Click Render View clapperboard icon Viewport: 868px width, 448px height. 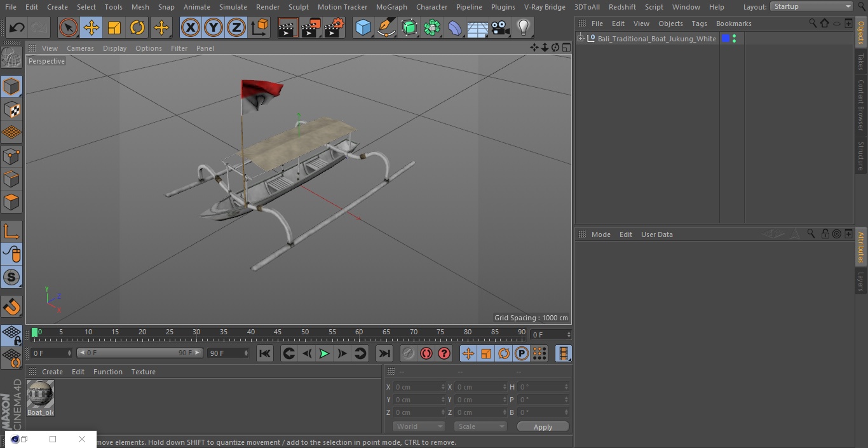tap(288, 27)
